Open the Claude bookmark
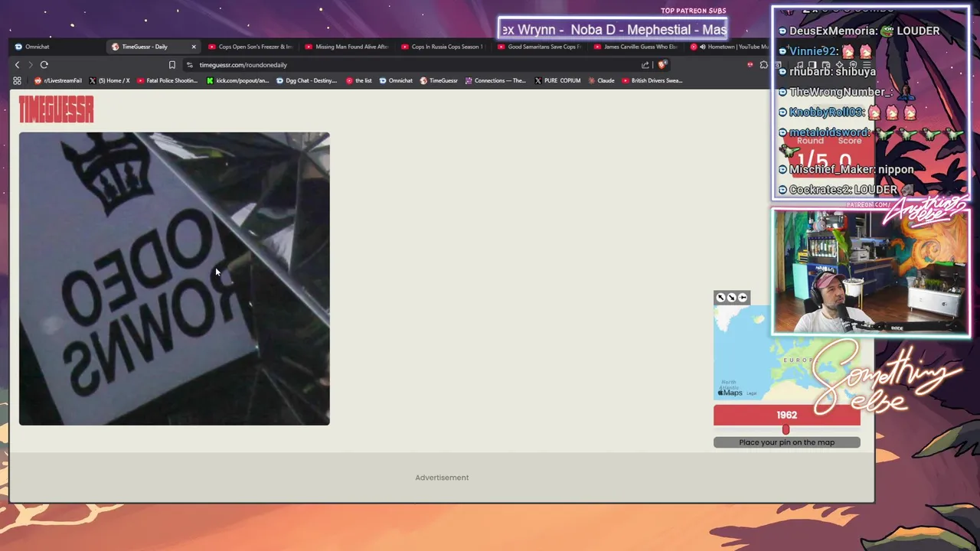 (x=601, y=80)
